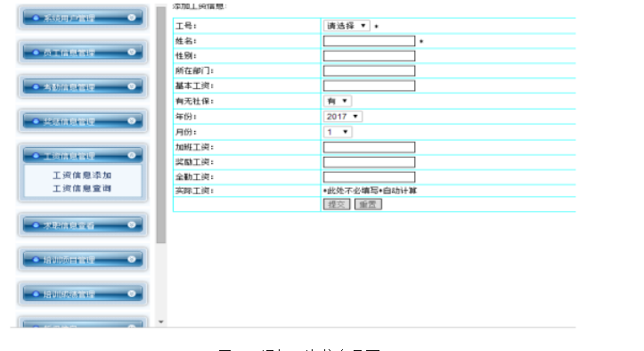Open the 有无社保 dropdown
This screenshot has width=644, height=351.
338,101
